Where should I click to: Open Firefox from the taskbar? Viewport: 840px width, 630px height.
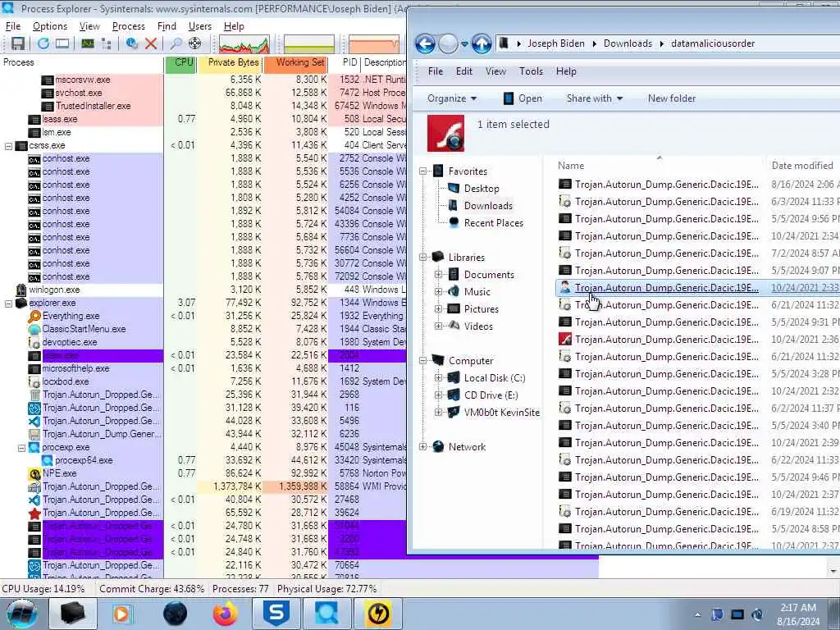pos(226,614)
